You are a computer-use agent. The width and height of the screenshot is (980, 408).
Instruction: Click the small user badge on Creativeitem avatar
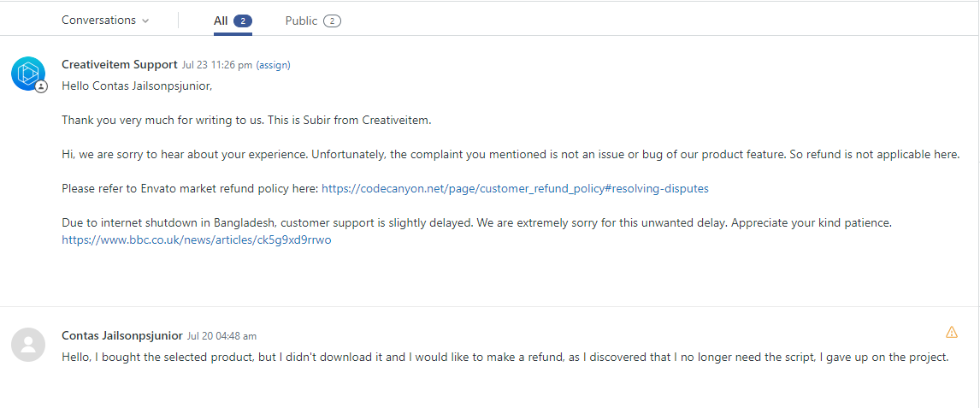pyautogui.click(x=41, y=86)
